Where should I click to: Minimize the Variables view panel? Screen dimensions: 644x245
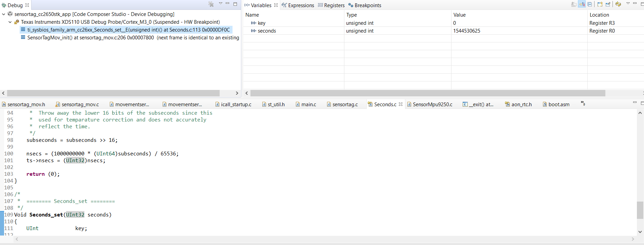(x=635, y=3)
